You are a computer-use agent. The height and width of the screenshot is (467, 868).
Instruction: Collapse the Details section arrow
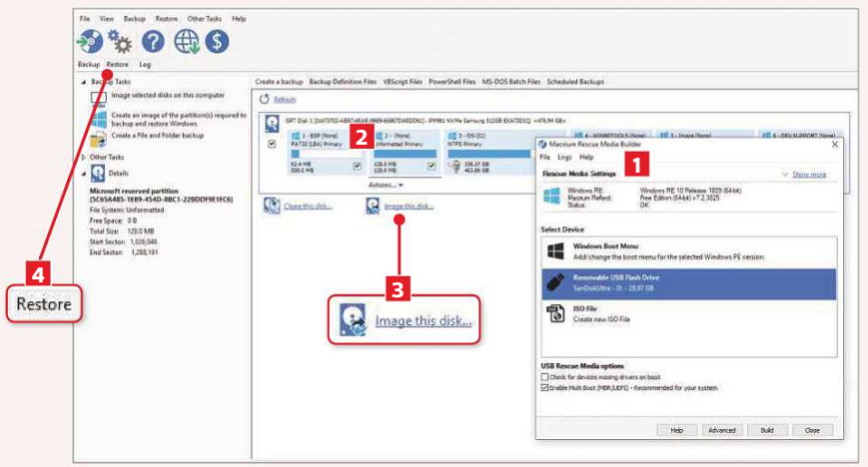84,174
